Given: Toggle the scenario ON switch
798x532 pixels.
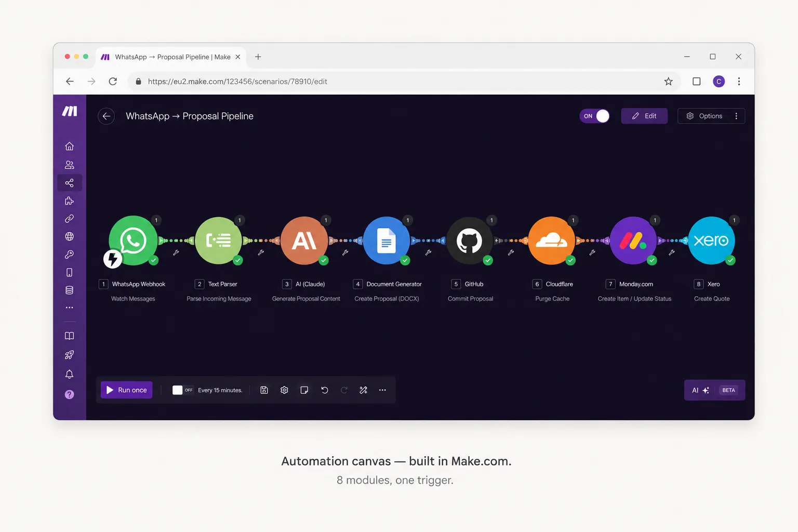Looking at the screenshot, I should pyautogui.click(x=594, y=116).
